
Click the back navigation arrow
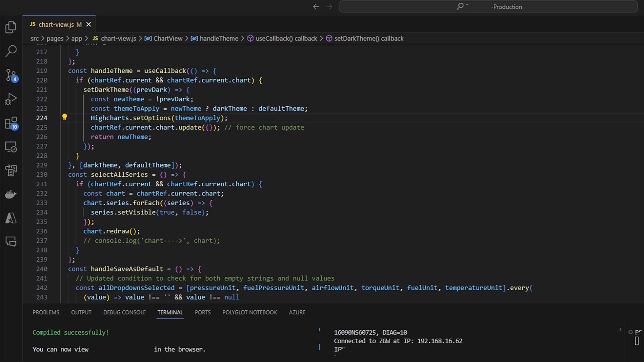click(316, 7)
